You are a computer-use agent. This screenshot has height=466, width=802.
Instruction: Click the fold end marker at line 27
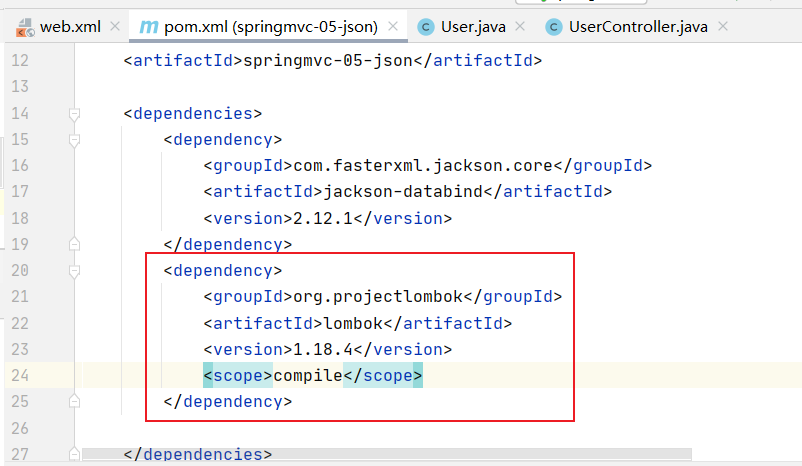(74, 453)
